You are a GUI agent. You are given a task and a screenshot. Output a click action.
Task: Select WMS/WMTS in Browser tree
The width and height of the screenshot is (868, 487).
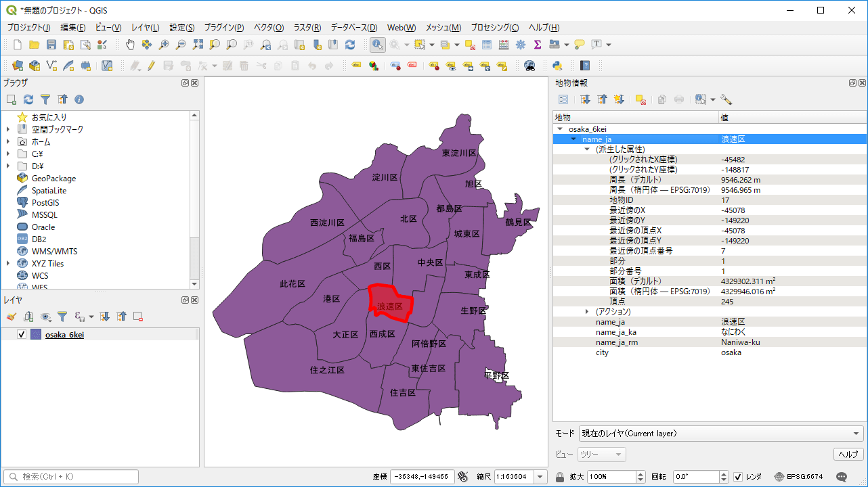click(x=54, y=252)
